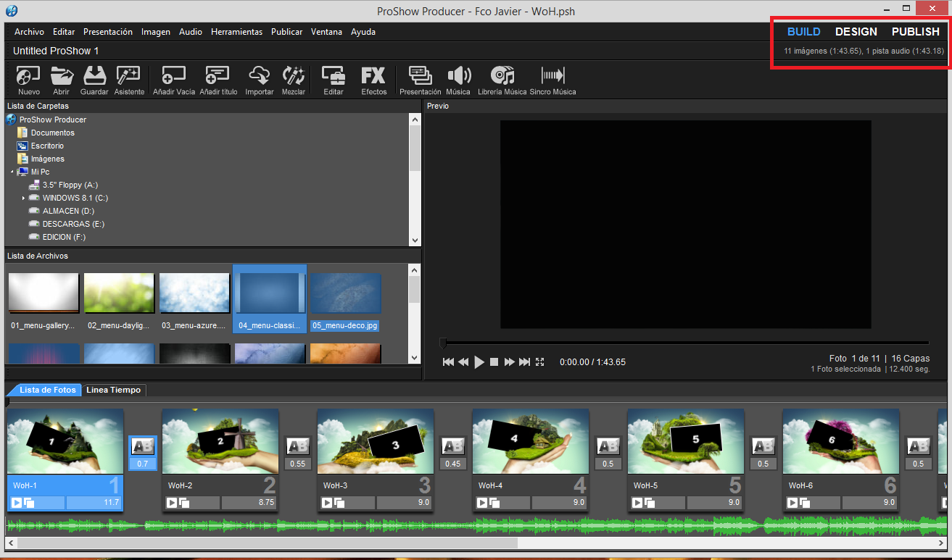
Task: Switch to DESIGN workspace
Action: coord(856,32)
